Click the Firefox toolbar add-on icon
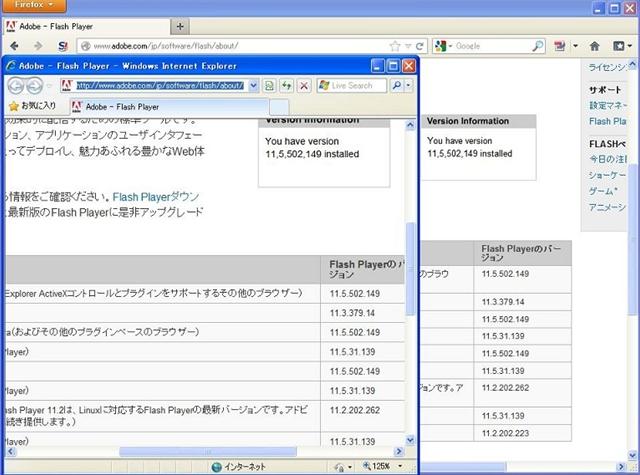This screenshot has height=475, width=640. click(x=560, y=46)
